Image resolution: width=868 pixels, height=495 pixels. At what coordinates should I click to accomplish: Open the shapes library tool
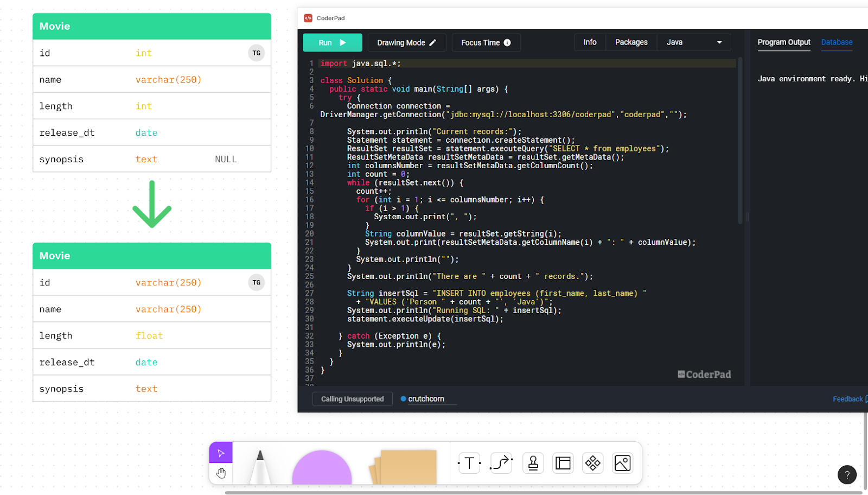[592, 463]
